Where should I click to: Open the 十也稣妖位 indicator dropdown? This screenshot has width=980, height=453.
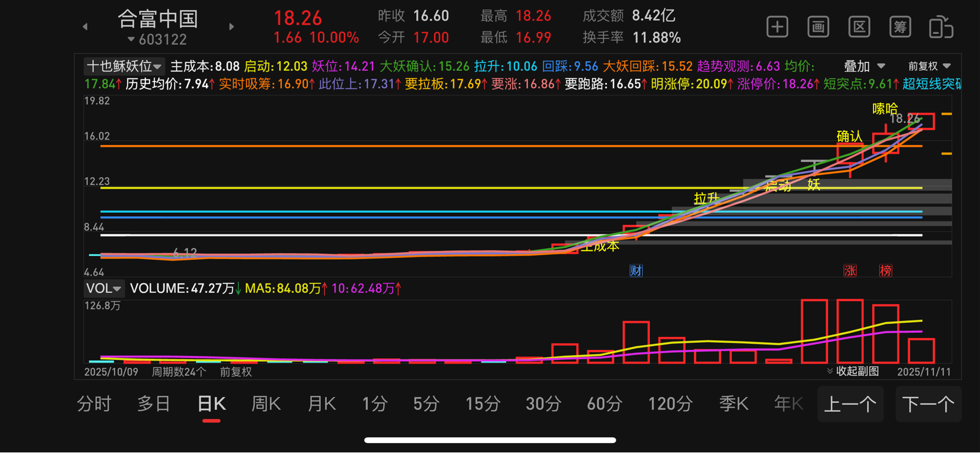click(x=124, y=66)
